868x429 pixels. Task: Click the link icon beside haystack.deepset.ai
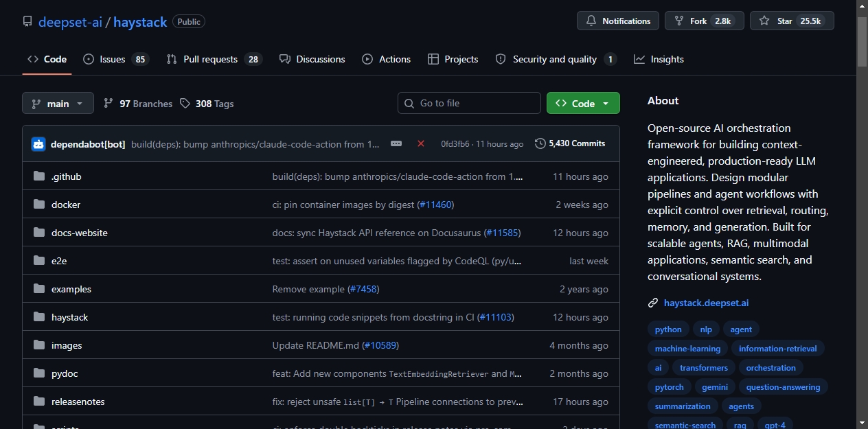point(653,303)
